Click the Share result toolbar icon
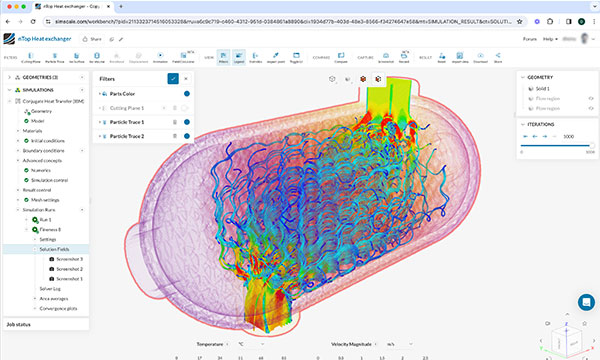This screenshot has width=600, height=360. point(498,57)
